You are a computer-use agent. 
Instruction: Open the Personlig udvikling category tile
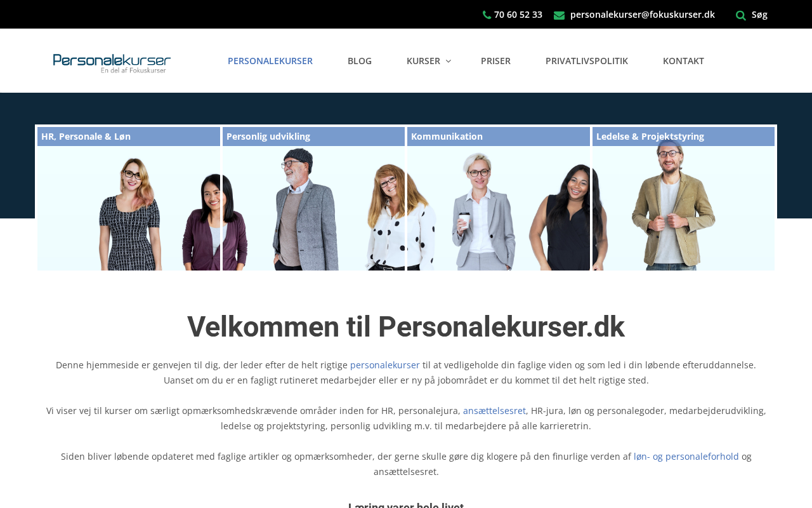(x=313, y=199)
